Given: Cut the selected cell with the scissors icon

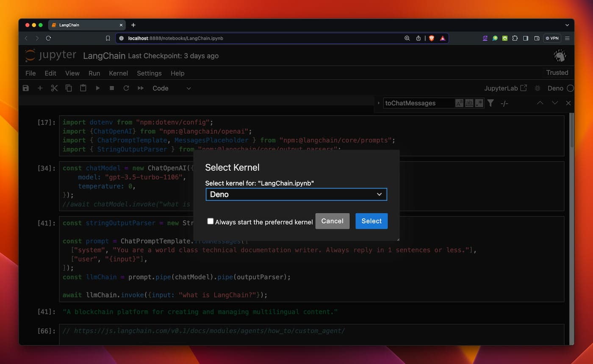Looking at the screenshot, I should click(x=54, y=88).
